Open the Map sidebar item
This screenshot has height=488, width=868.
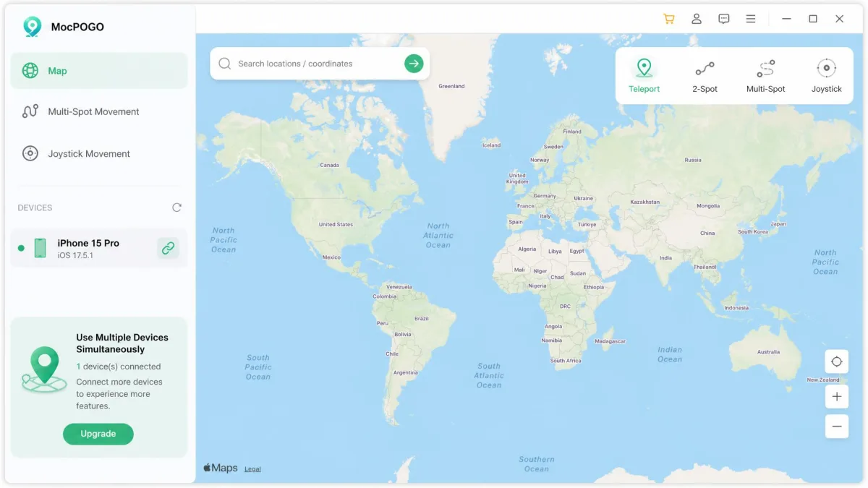[99, 71]
